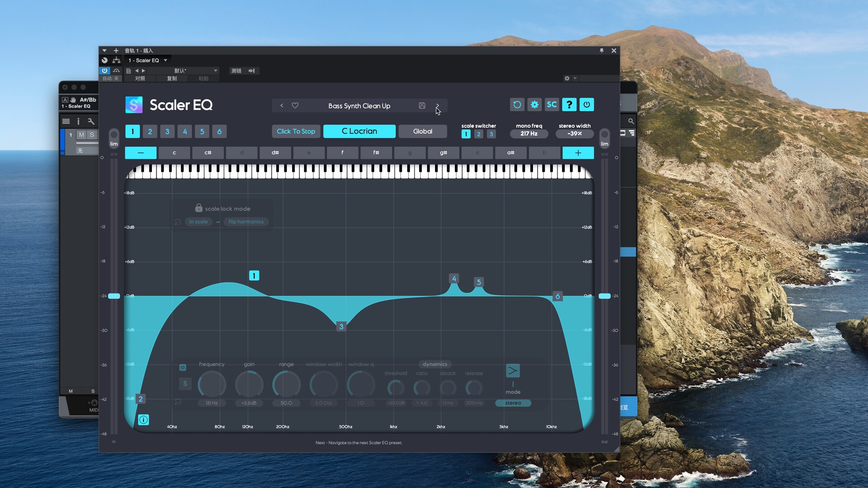Click the list icon in the background window
This screenshot has height=488, width=868.
66,121
